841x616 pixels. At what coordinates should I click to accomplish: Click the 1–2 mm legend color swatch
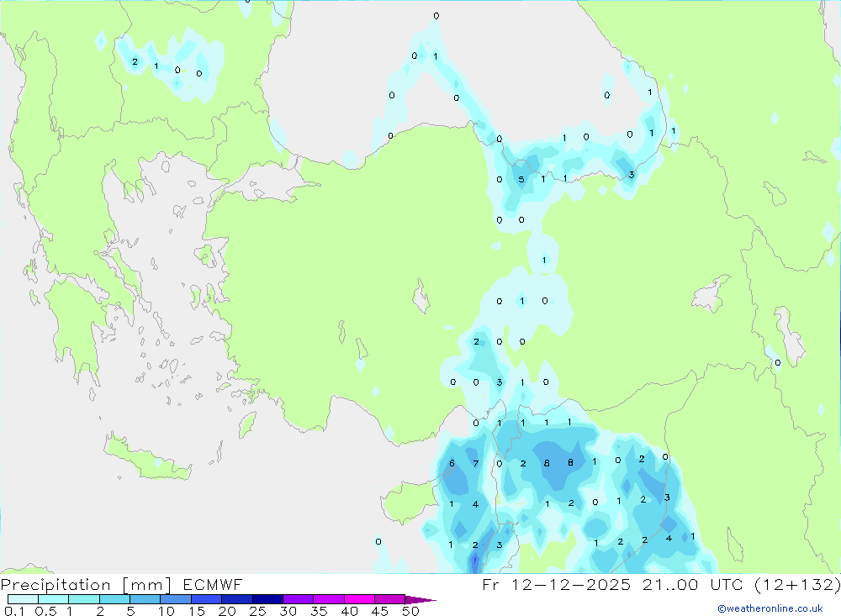click(84, 599)
